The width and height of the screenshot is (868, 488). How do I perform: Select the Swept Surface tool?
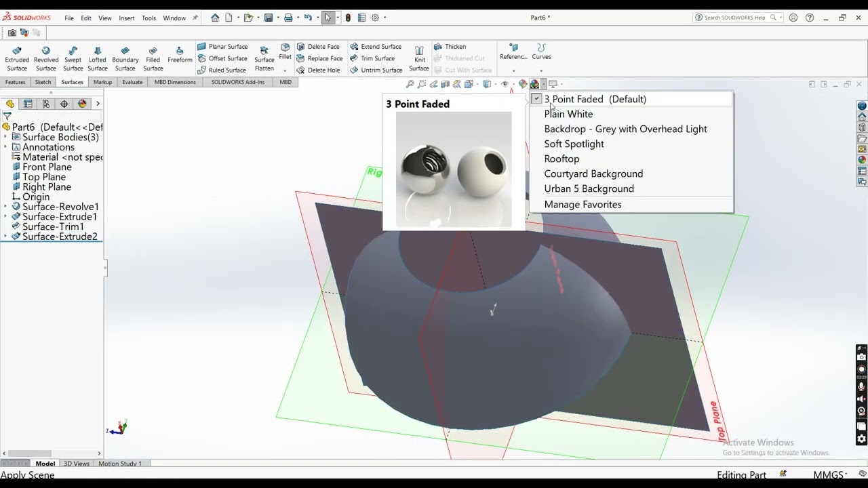coord(73,59)
